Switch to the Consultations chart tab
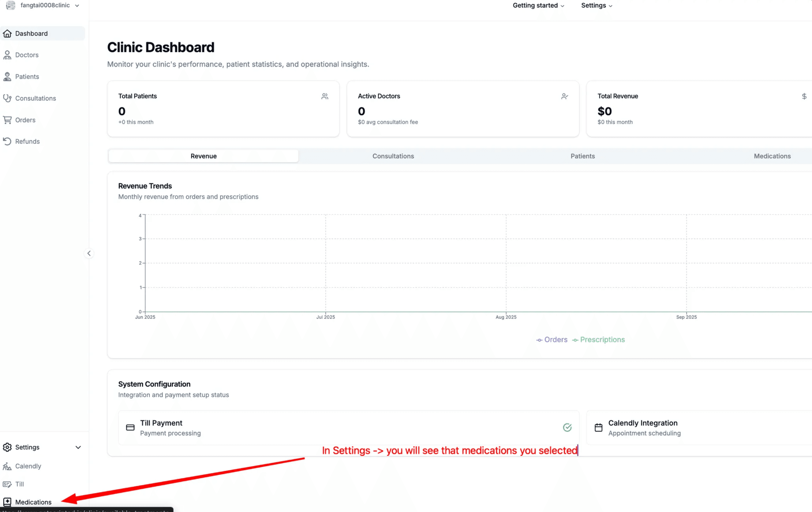This screenshot has height=512, width=812. click(x=393, y=156)
